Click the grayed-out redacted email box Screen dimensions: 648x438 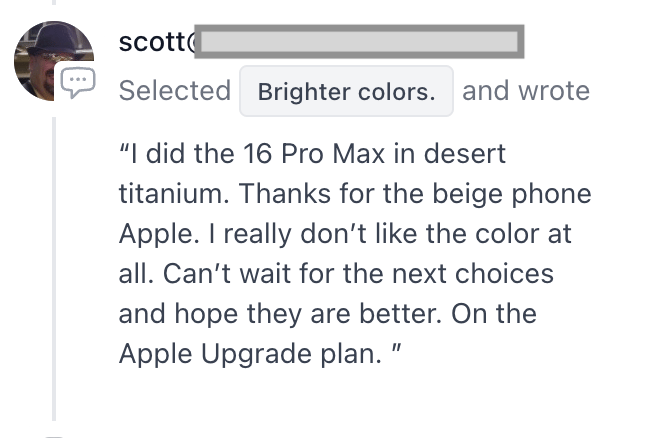coord(359,42)
